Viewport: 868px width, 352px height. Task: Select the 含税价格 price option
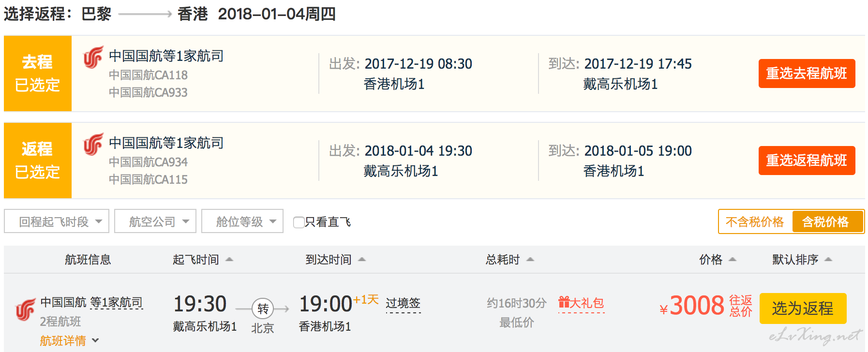point(826,222)
